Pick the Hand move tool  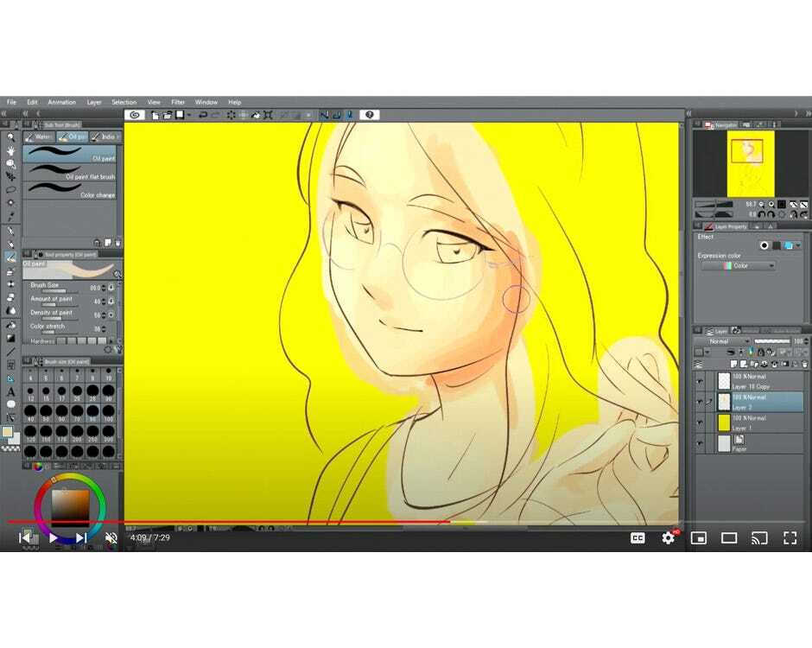(x=10, y=150)
